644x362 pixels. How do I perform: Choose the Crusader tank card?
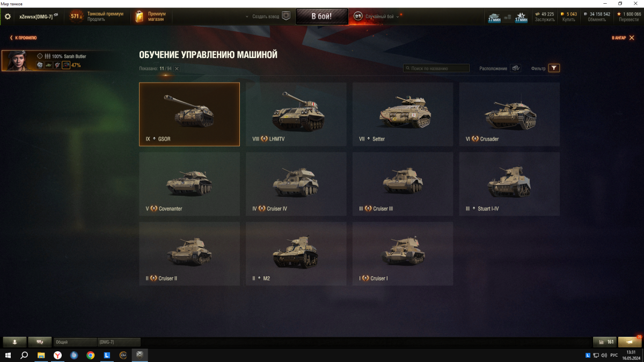[x=509, y=114]
